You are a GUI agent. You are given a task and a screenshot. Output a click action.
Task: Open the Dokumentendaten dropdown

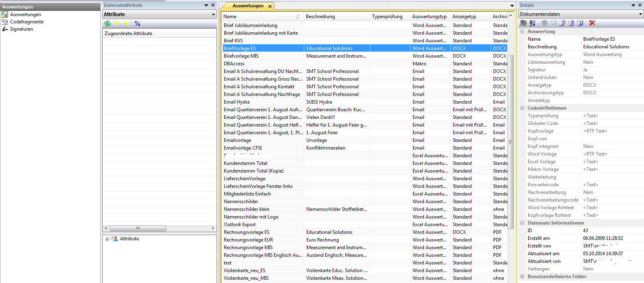(x=640, y=14)
